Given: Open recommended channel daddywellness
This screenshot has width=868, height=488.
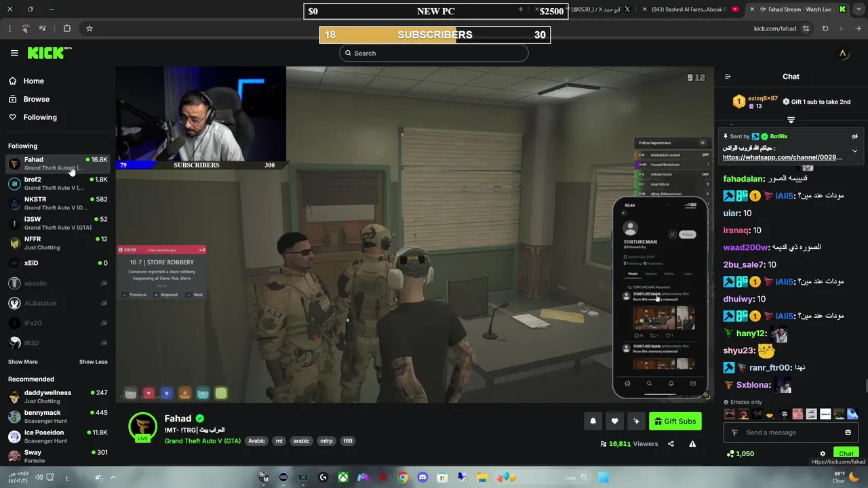Looking at the screenshot, I should coord(58,396).
